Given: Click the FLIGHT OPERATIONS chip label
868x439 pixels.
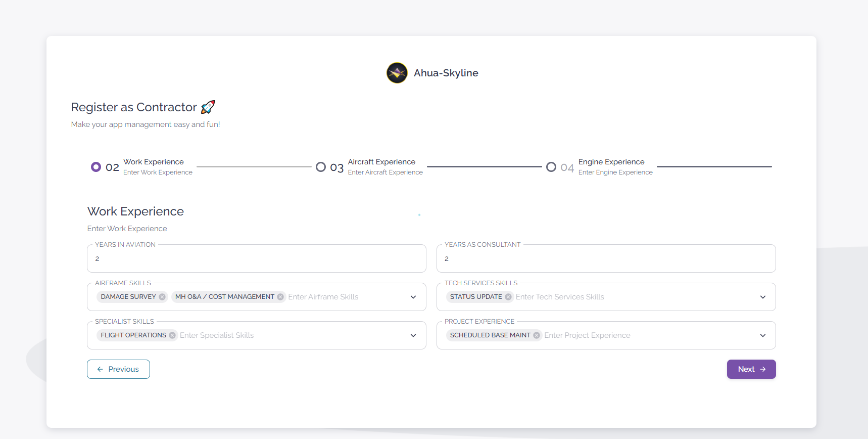Looking at the screenshot, I should click(133, 335).
